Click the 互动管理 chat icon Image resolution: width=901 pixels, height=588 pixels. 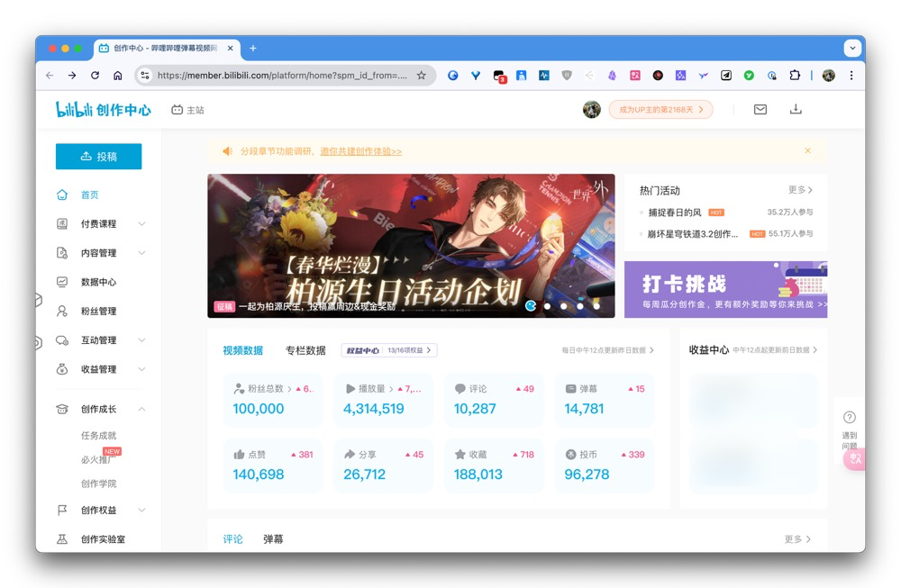pos(62,340)
